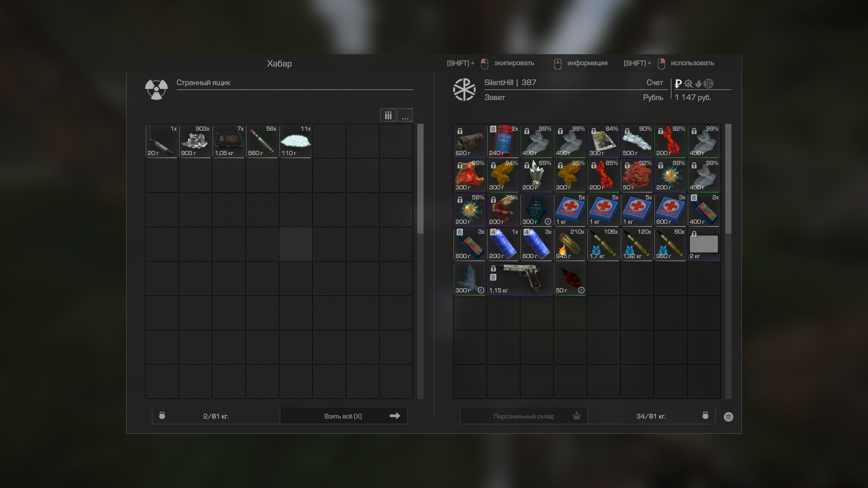Viewport: 868px width, 488px height.
Task: Open the three-dots options button
Action: [405, 115]
